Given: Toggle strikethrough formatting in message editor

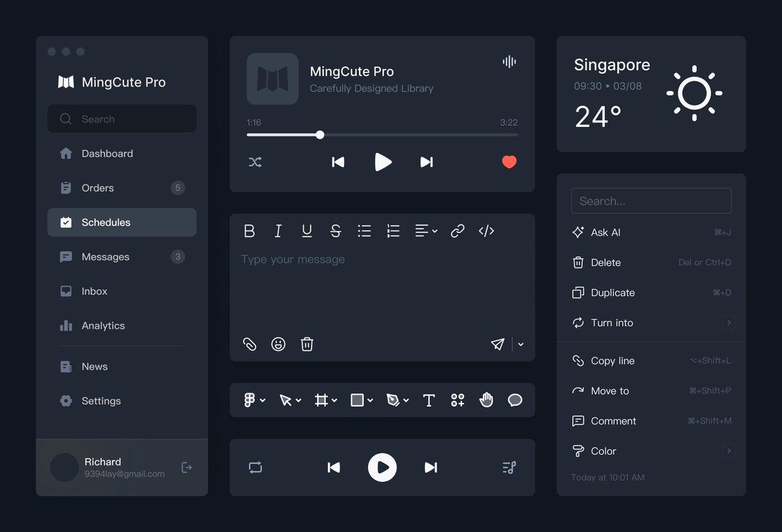Looking at the screenshot, I should [336, 231].
